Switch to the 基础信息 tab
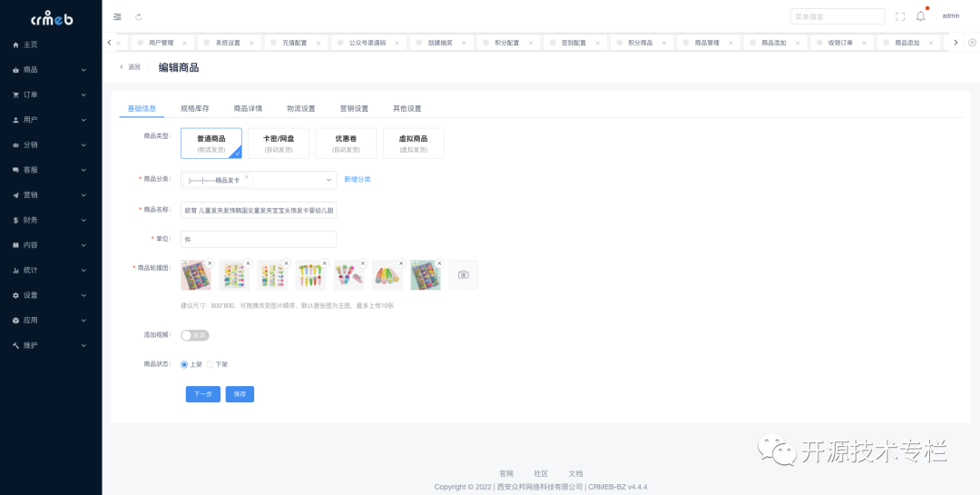980x495 pixels. click(142, 108)
